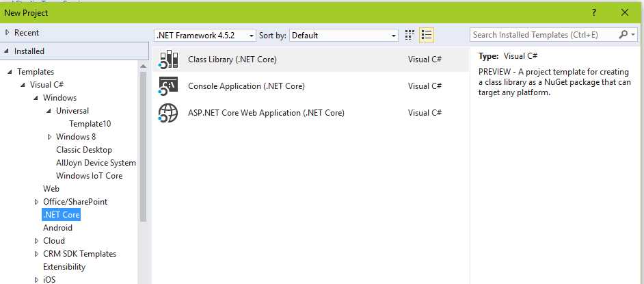644x284 pixels.
Task: Select the Office/SharePoint label
Action: coord(75,202)
